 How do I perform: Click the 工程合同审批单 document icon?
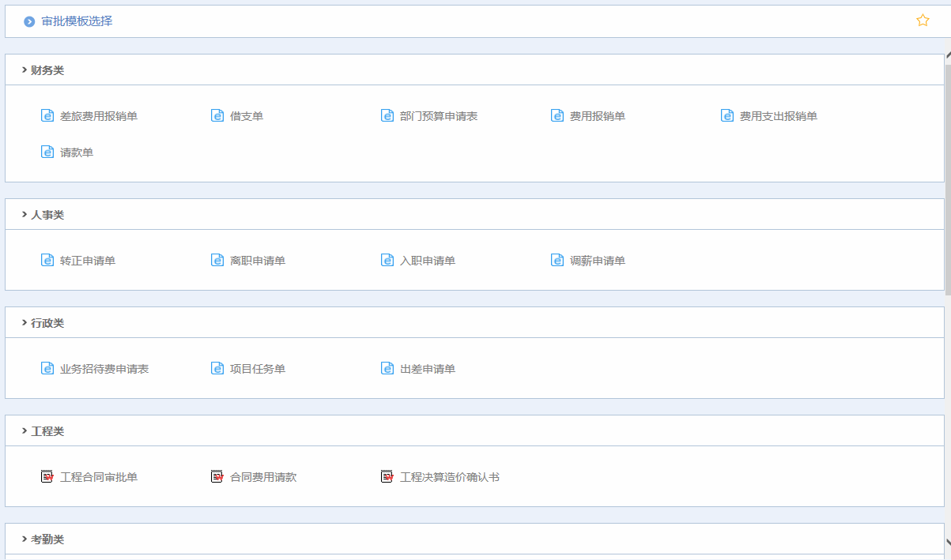47,477
